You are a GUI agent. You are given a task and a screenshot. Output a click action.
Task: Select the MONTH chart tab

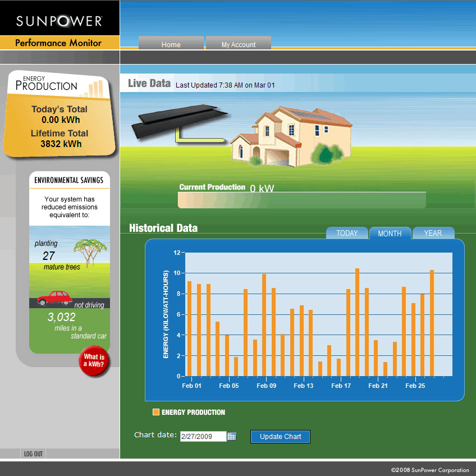coord(390,233)
